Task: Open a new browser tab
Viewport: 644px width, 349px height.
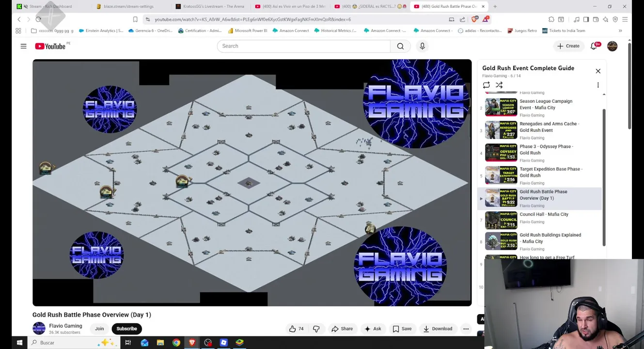Action: click(x=495, y=6)
